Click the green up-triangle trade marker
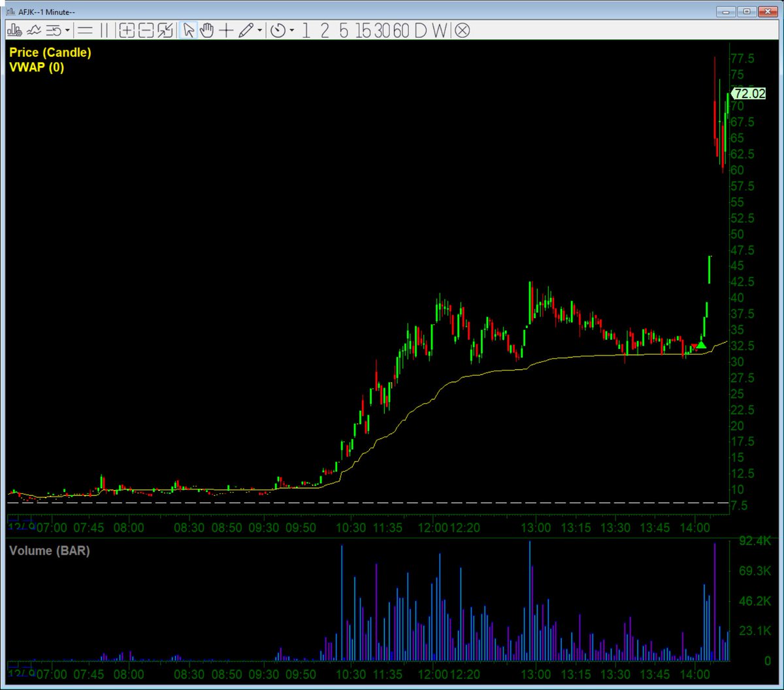The image size is (784, 690). click(701, 344)
